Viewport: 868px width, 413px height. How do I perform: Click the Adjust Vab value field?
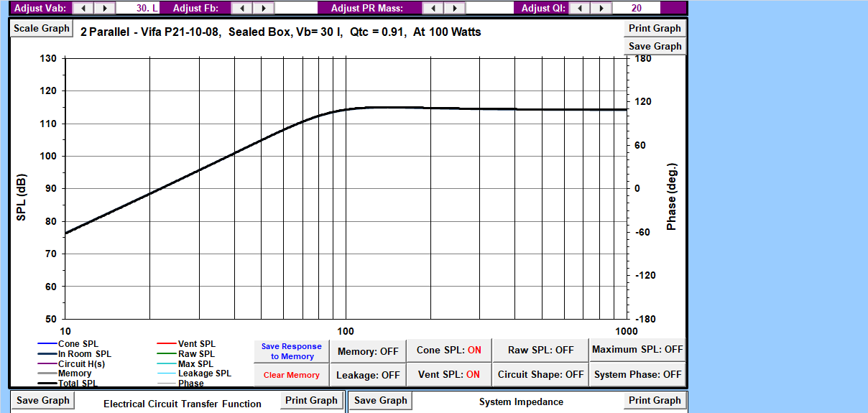tap(137, 8)
